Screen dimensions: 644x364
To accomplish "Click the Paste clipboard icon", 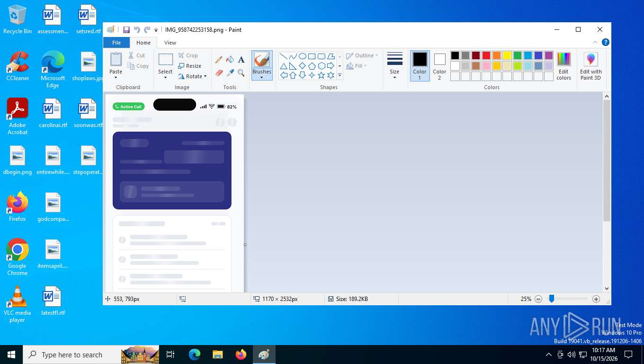I will 116,60.
